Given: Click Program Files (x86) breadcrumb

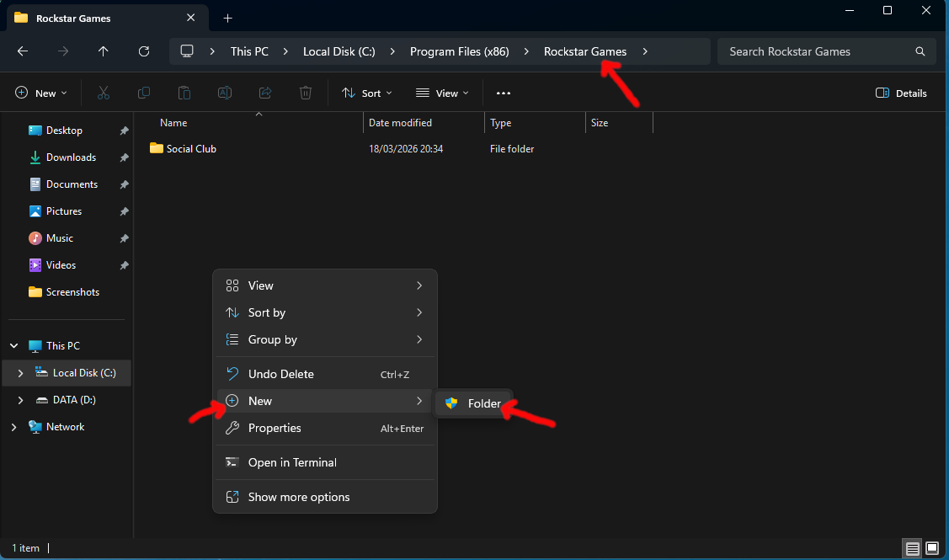Looking at the screenshot, I should tap(460, 51).
